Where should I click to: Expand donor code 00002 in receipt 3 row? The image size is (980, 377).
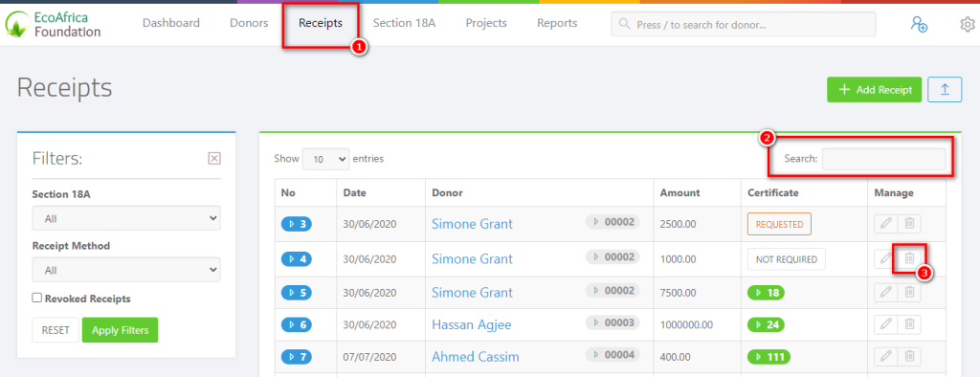point(612,221)
